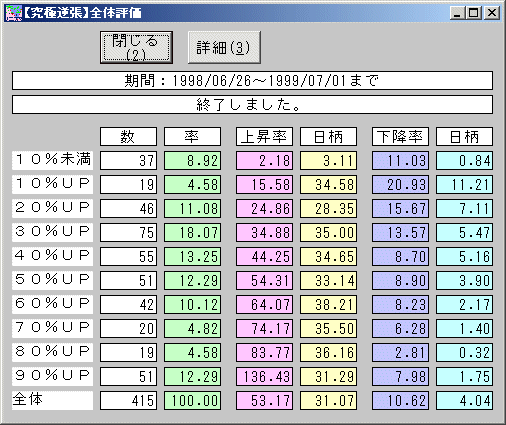Select row label ７０％ＵＰ
The image size is (506, 425).
53,328
